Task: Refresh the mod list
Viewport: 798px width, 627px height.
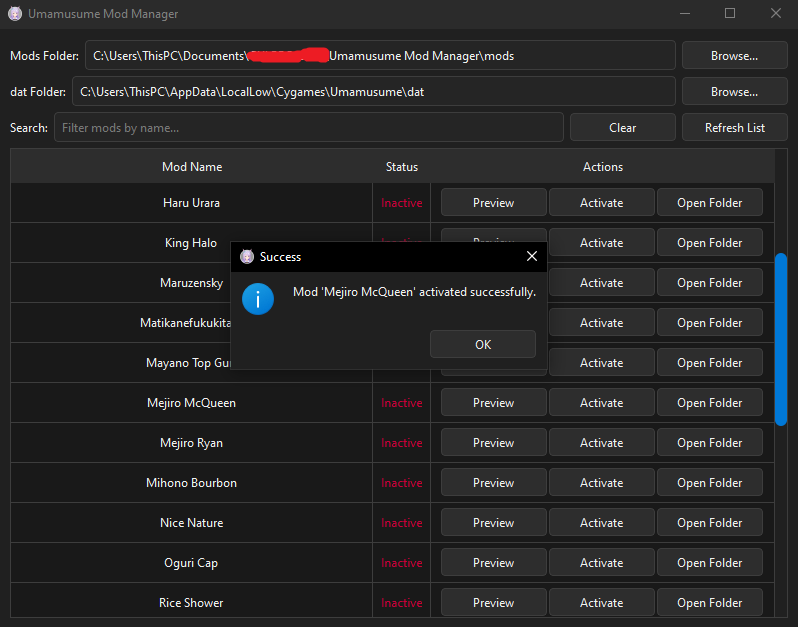Action: 734,128
